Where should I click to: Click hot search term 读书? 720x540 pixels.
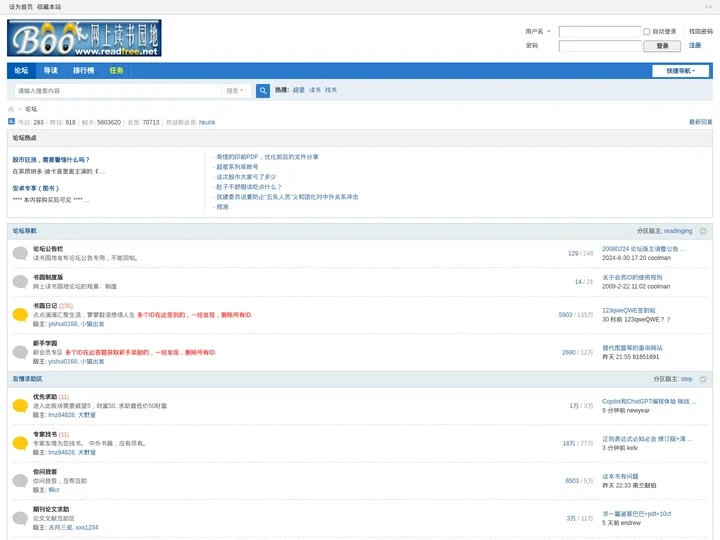pyautogui.click(x=315, y=90)
